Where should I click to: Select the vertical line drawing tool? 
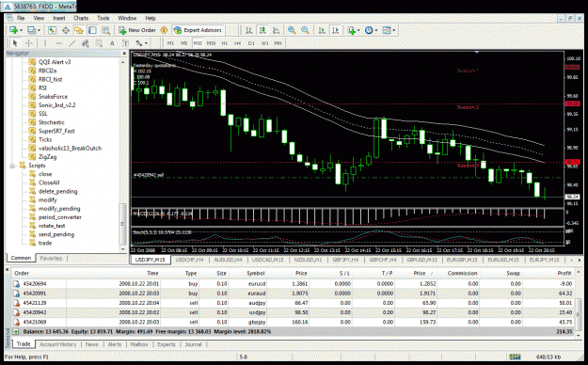tap(45, 43)
